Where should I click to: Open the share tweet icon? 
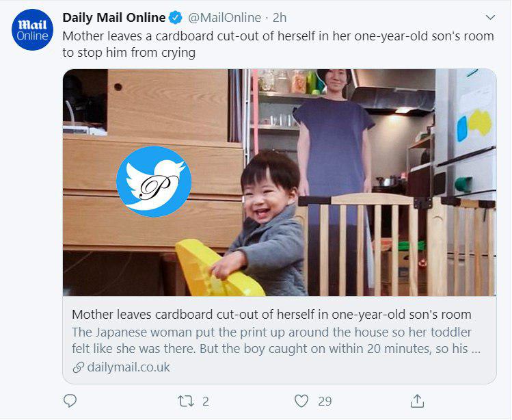tap(417, 401)
